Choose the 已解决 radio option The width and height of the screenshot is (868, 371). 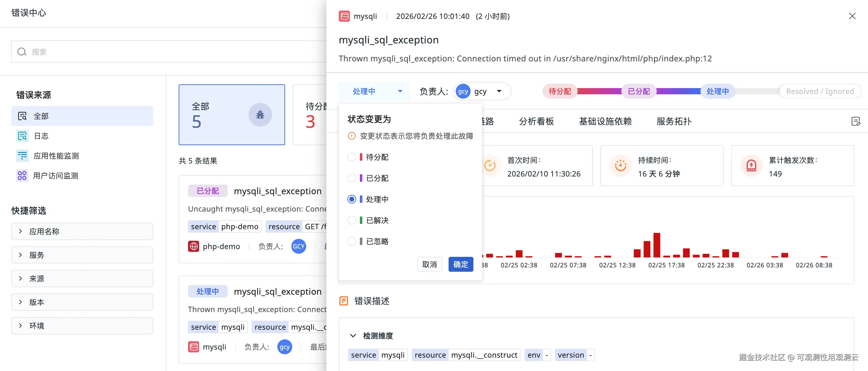click(x=351, y=220)
